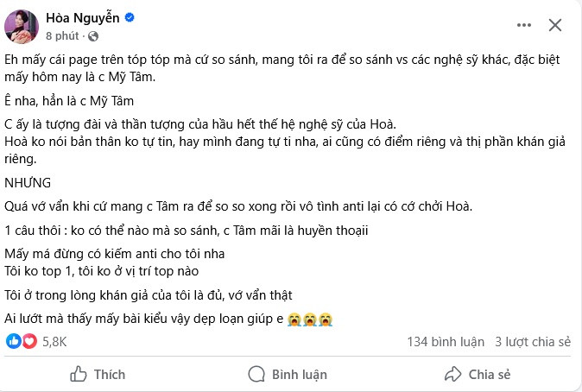
Task: Open the post's 8 phút timestamp
Action: click(x=61, y=35)
